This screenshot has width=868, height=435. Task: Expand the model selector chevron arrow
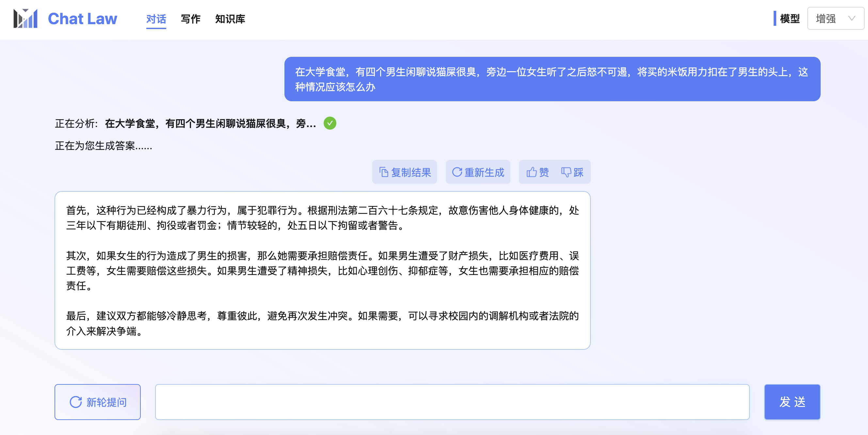pyautogui.click(x=851, y=19)
